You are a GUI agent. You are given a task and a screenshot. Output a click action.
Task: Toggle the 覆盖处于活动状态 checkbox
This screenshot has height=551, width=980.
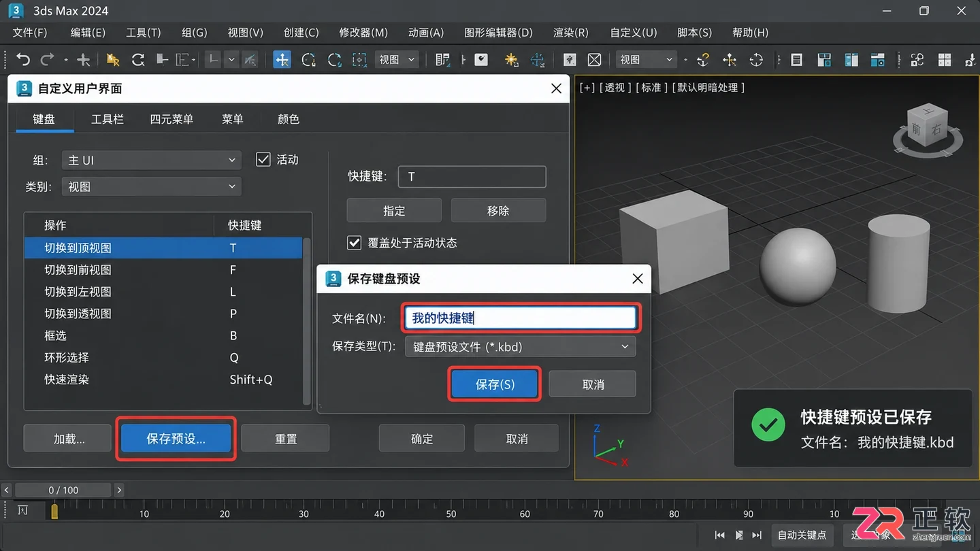point(354,243)
